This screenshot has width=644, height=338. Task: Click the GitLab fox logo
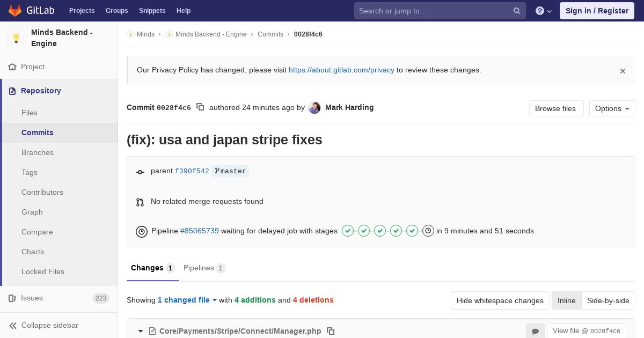pyautogui.click(x=15, y=11)
